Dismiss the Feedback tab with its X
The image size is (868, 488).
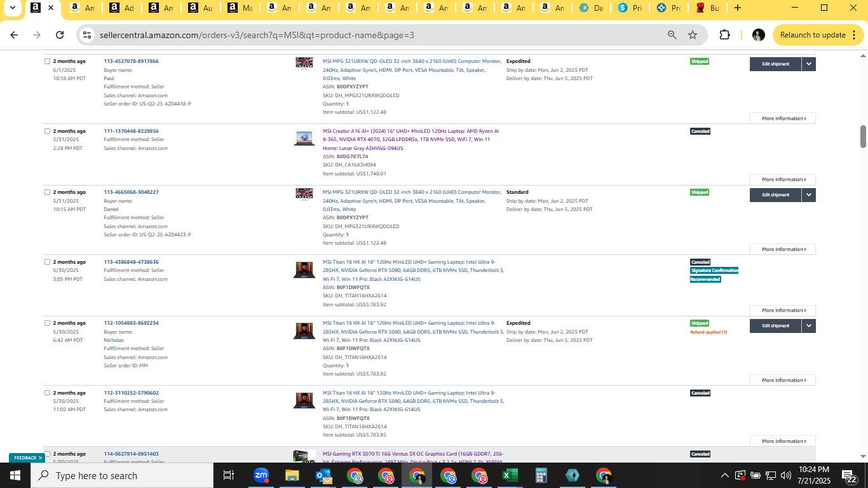coord(40,457)
